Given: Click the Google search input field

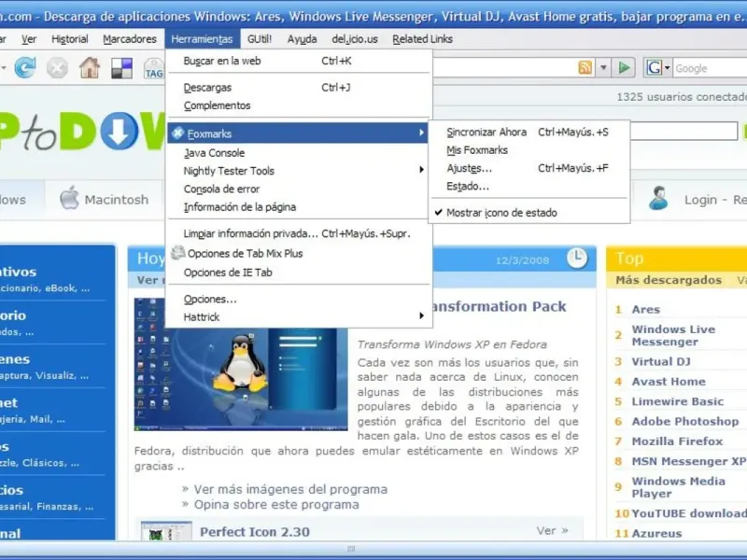Looking at the screenshot, I should point(710,68).
